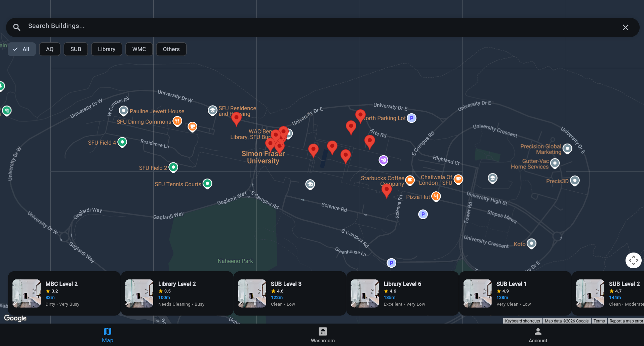
Task: Select the red pin on Arts Rd
Action: click(x=370, y=141)
